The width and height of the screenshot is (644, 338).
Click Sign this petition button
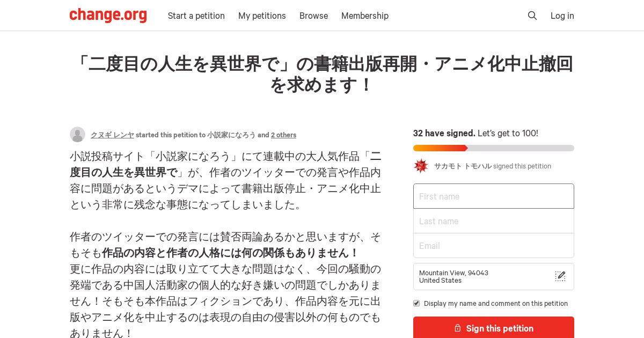click(494, 328)
